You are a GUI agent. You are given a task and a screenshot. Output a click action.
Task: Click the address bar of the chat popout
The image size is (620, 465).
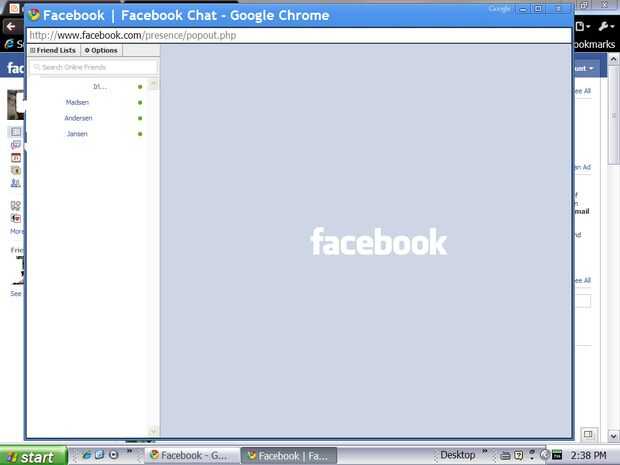(299, 36)
